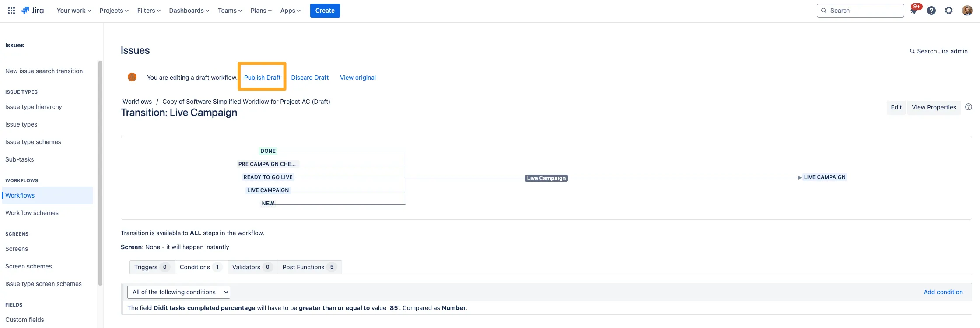This screenshot has width=980, height=328.
Task: Click the Edit transition button
Action: pyautogui.click(x=896, y=107)
